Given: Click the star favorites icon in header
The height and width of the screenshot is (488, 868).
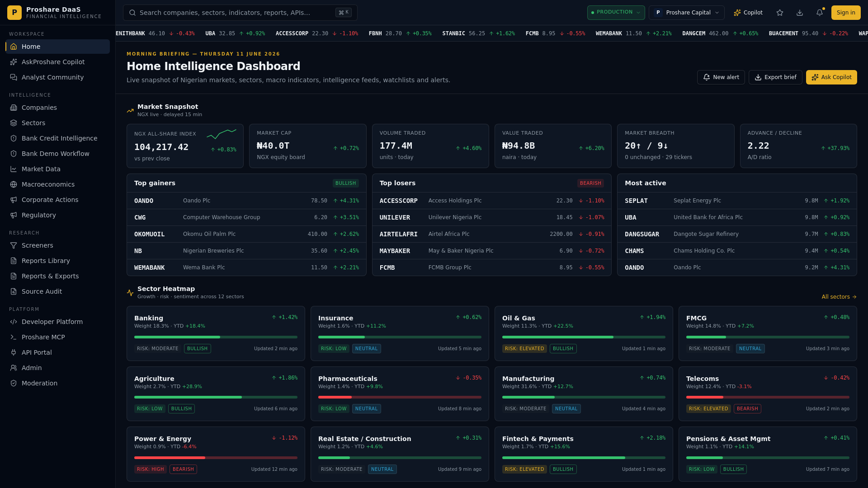Looking at the screenshot, I should pos(780,13).
